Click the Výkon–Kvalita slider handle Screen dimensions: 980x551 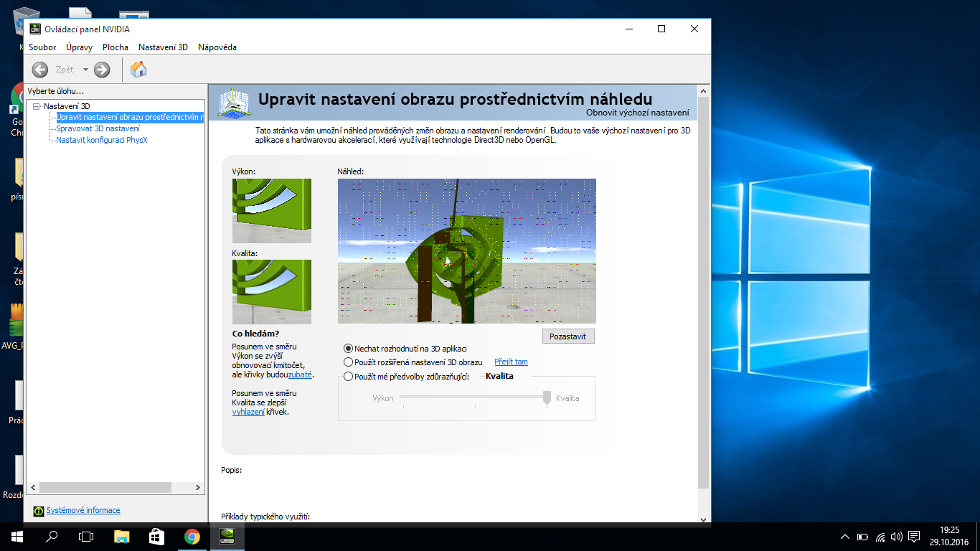[547, 398]
